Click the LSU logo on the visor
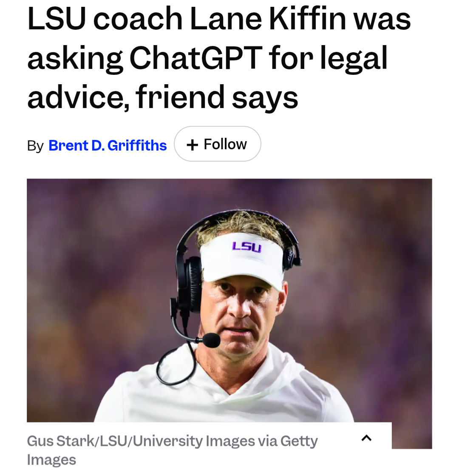Screen dimensions: 459x476 [246, 246]
